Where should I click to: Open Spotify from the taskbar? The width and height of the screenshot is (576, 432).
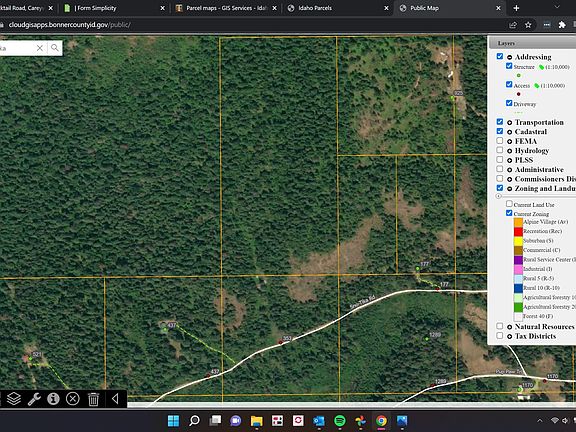(340, 421)
